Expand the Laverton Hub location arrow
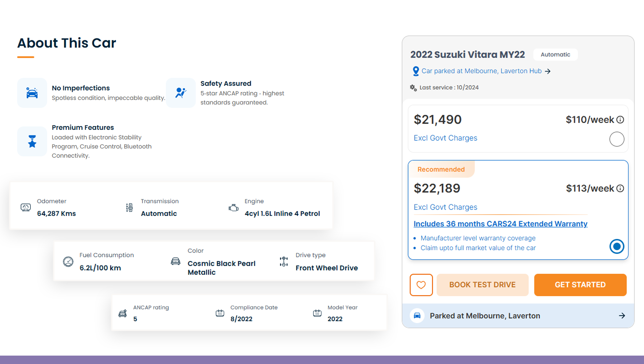The image size is (644, 364). pyautogui.click(x=548, y=71)
